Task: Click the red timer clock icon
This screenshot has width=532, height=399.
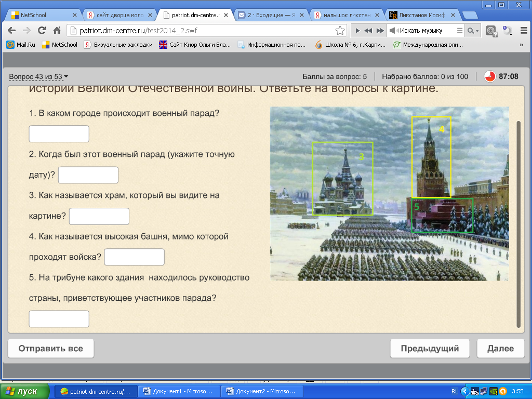Action: [x=489, y=76]
